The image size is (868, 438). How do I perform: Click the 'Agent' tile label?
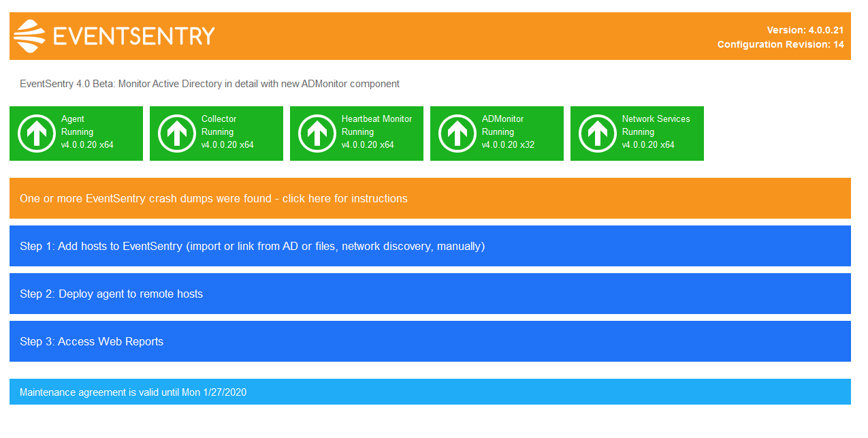point(73,119)
